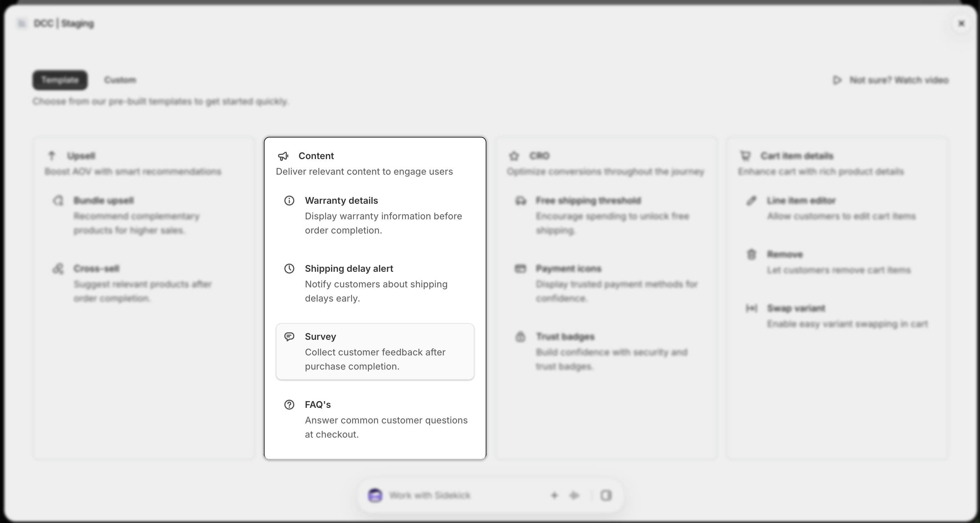Click the DCC | Staging title
The image size is (980, 523).
click(x=64, y=24)
